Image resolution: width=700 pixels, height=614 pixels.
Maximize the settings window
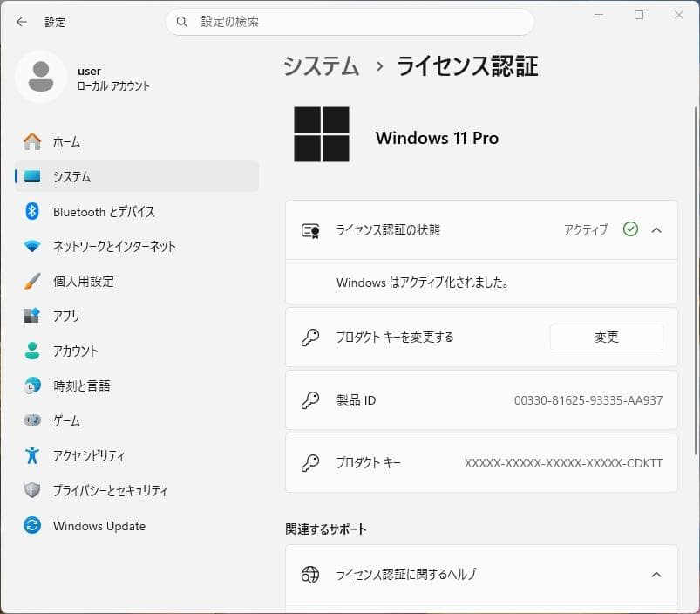[x=639, y=15]
